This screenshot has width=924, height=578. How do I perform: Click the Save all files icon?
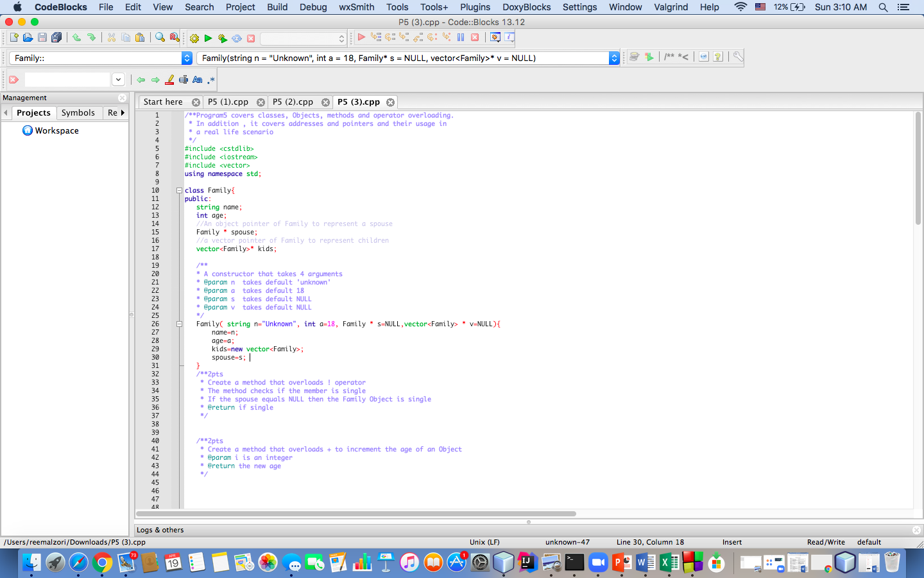(x=56, y=38)
